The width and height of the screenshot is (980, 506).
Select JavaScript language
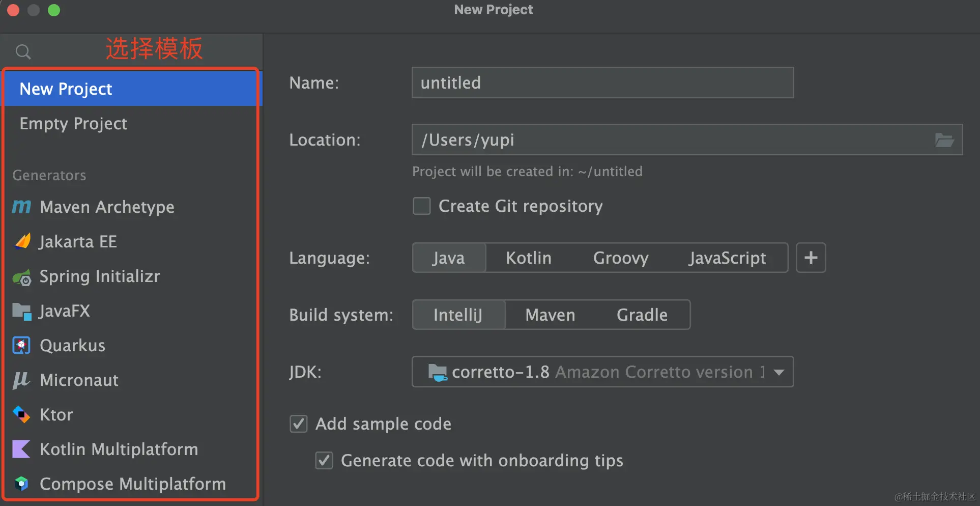[728, 258]
